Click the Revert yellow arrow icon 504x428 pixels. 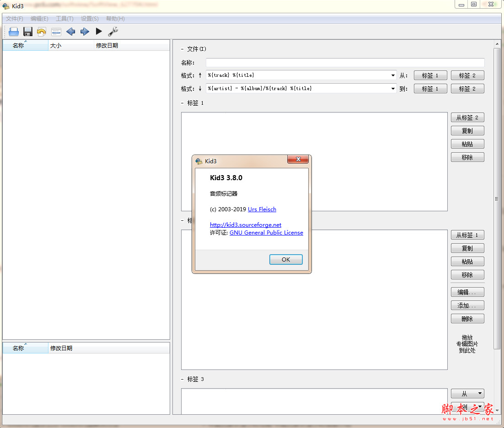(42, 32)
